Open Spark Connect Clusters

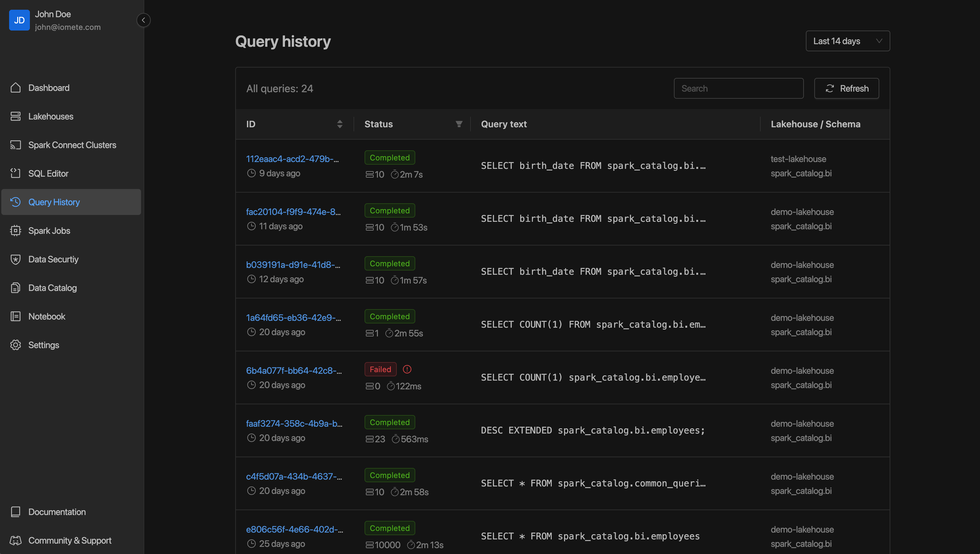71,145
